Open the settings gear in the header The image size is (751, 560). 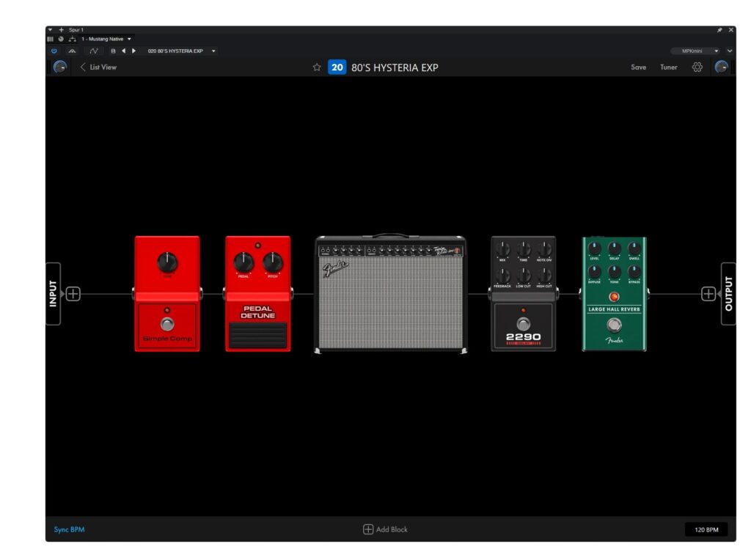[697, 67]
